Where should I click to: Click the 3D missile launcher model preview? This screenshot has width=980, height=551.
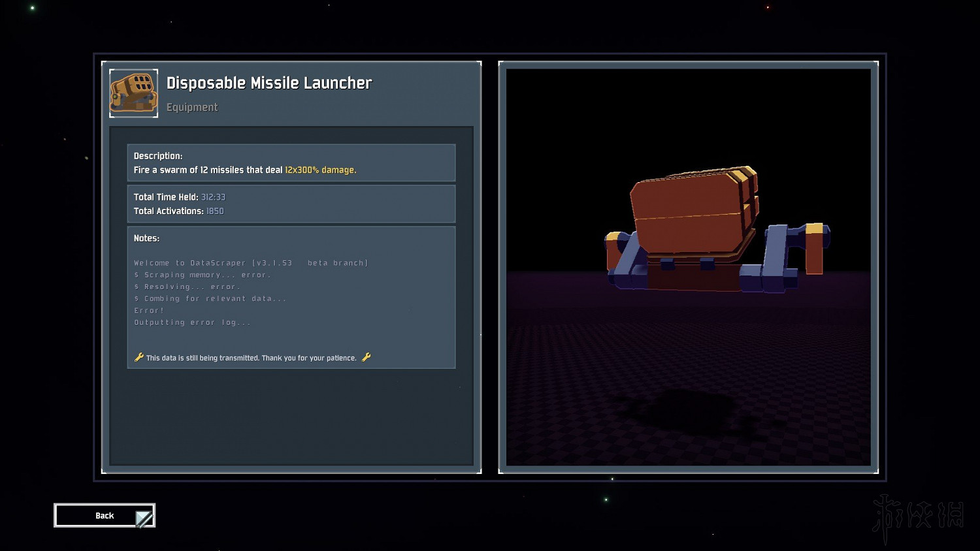coord(715,230)
